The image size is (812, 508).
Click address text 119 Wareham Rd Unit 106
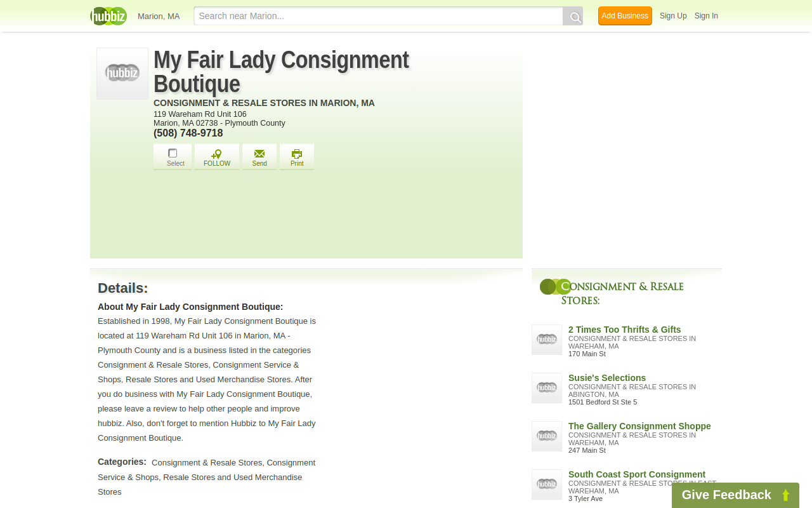click(200, 114)
